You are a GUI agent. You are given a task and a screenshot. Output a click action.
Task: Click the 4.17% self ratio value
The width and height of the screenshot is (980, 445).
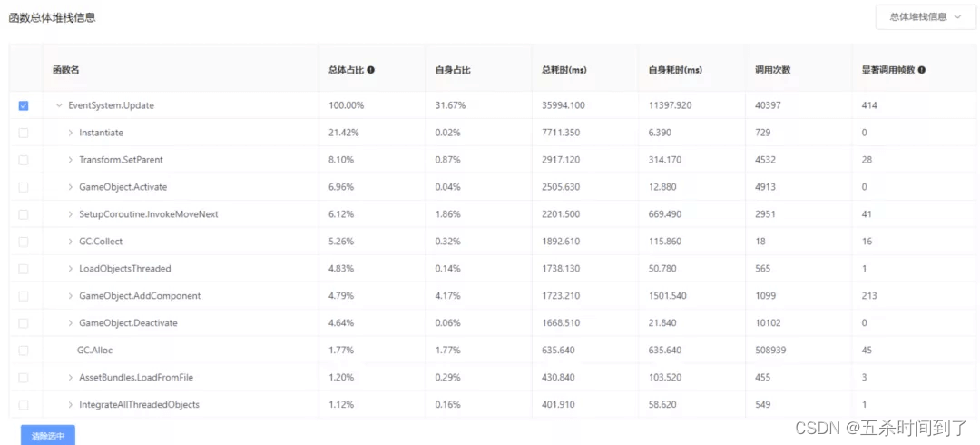coord(447,296)
